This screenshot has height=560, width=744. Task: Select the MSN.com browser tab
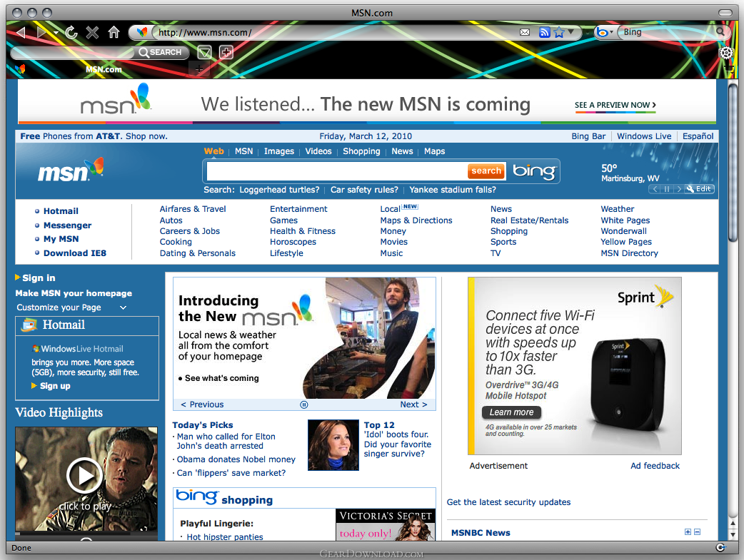(104, 69)
